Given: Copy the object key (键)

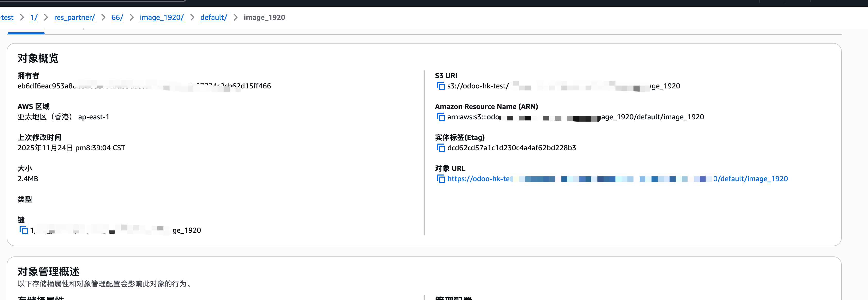Looking at the screenshot, I should coord(24,230).
